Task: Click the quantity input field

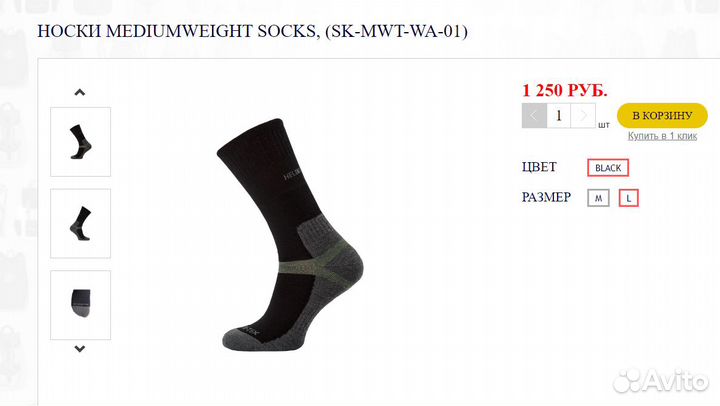Action: (559, 115)
